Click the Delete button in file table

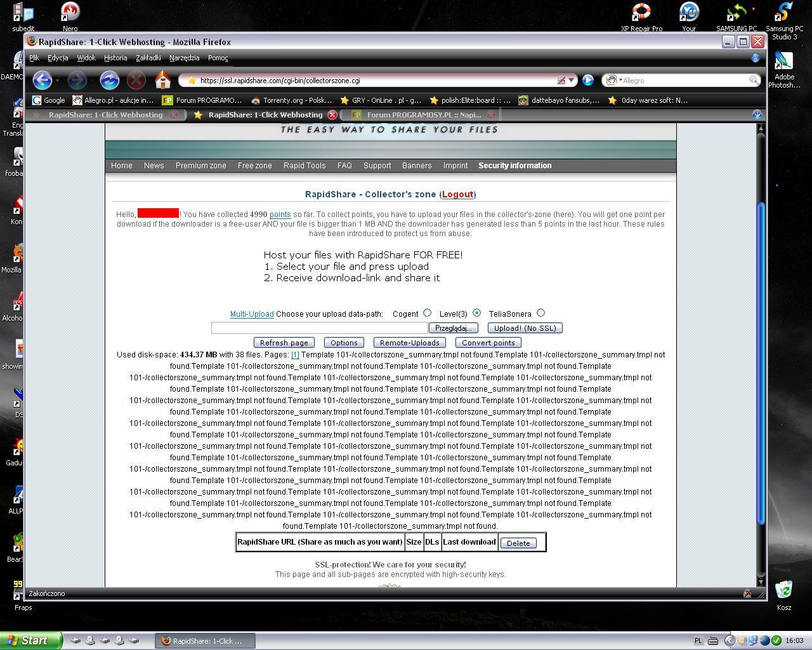(518, 543)
